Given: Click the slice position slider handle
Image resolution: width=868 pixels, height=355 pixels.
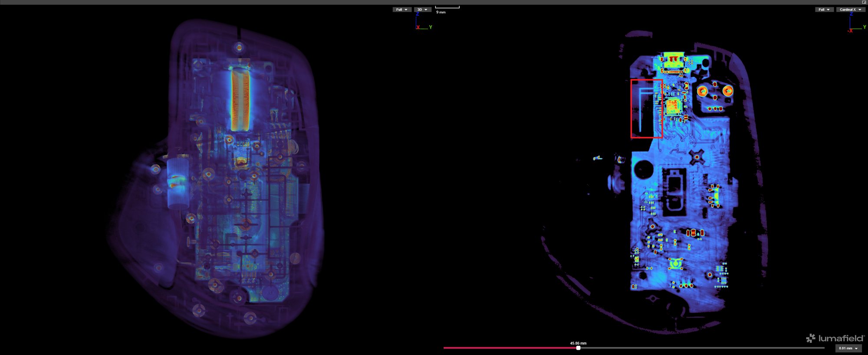Looking at the screenshot, I should 578,348.
